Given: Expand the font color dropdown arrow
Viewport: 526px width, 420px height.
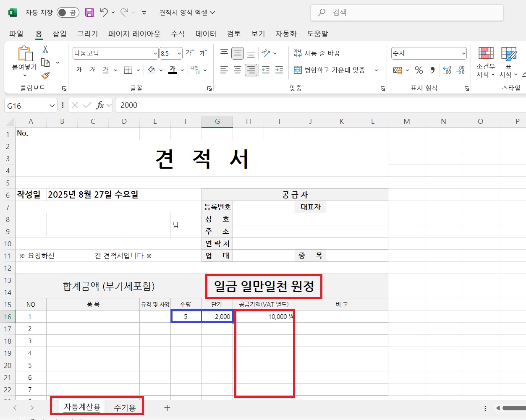Looking at the screenshot, I should coord(182,70).
